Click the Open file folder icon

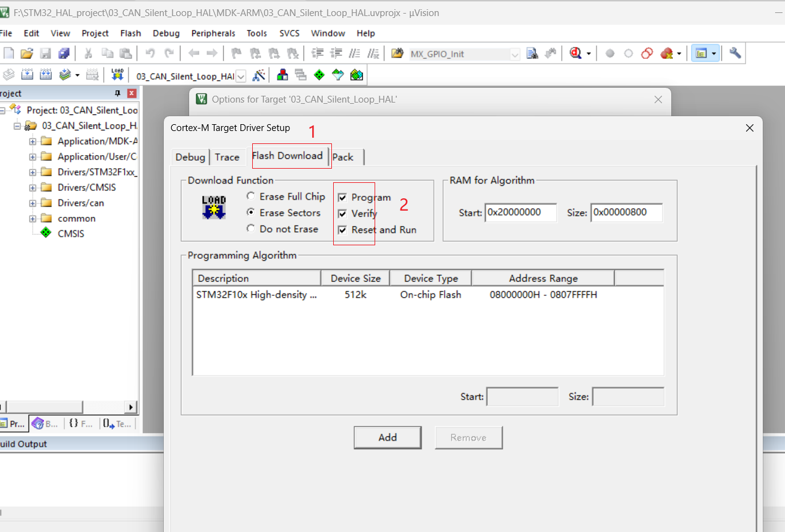point(27,54)
